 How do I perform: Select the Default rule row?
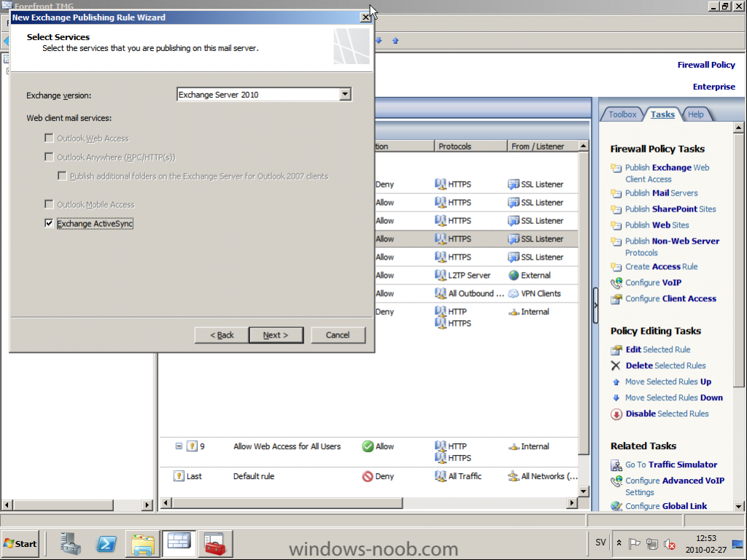[x=369, y=476]
